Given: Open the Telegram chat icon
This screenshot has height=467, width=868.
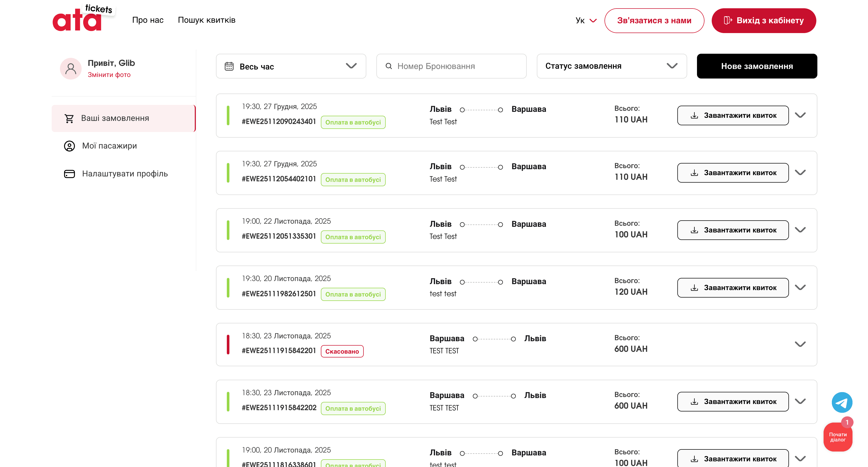Looking at the screenshot, I should pos(842,402).
